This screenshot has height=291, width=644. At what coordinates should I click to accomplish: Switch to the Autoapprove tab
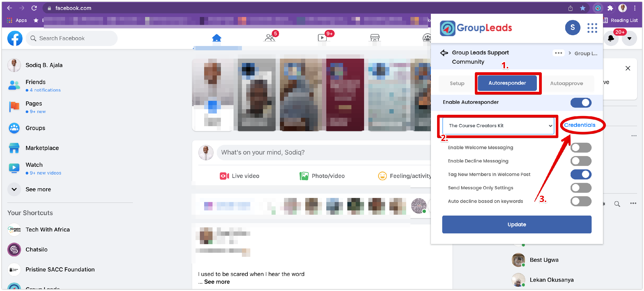pyautogui.click(x=566, y=83)
